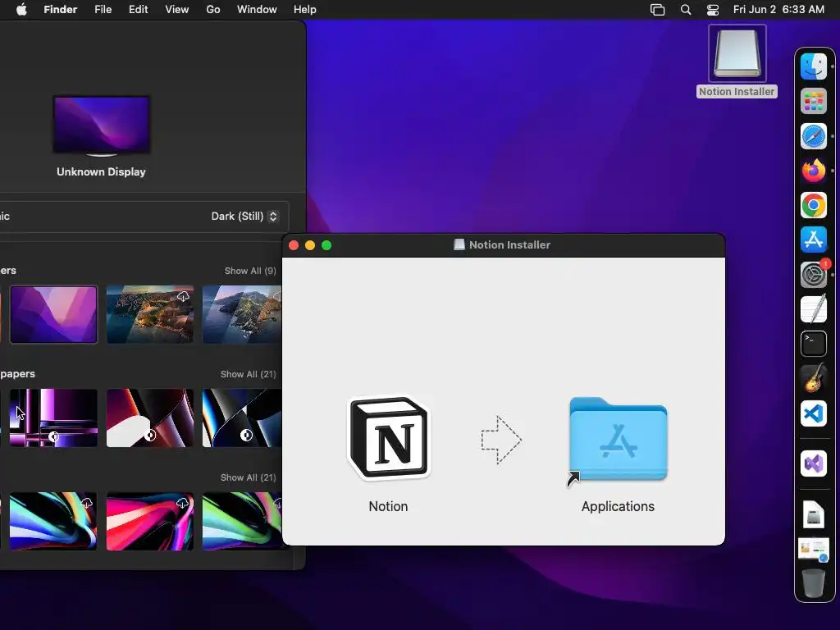Launch Google Chrome from the dock
This screenshot has width=840, height=630.
click(x=813, y=205)
